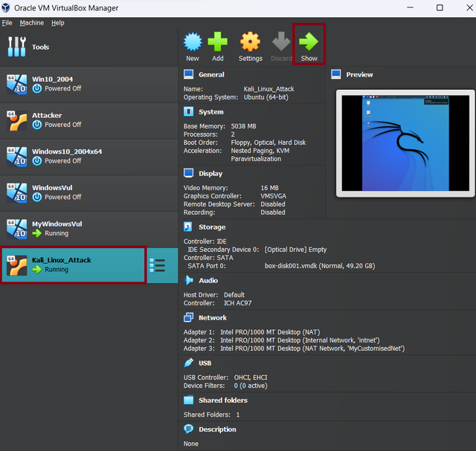
Task: Click the Powered Off status of Win10_2004
Action: (x=62, y=88)
